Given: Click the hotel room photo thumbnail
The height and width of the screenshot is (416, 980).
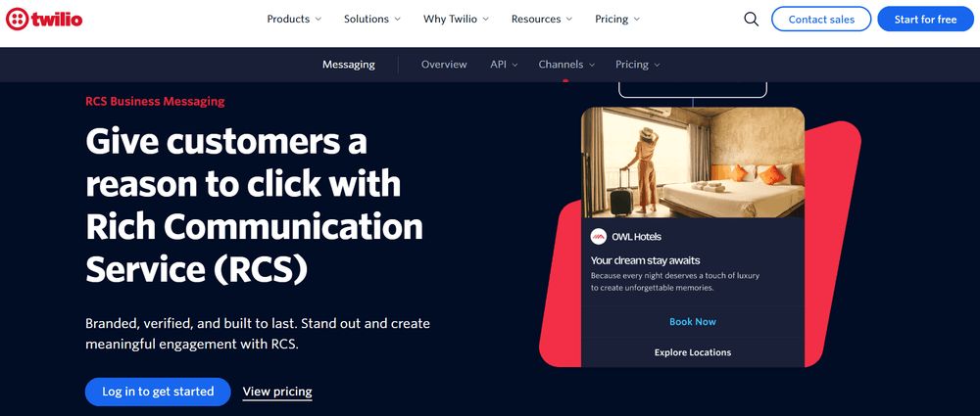Looking at the screenshot, I should (x=693, y=162).
